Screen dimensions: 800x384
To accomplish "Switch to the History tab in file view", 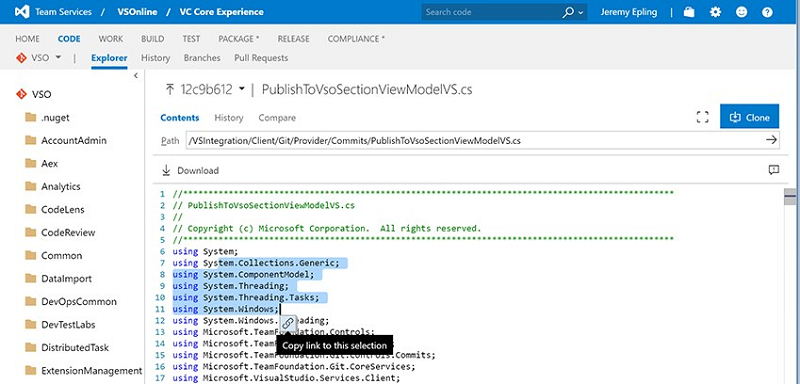I will (x=229, y=118).
